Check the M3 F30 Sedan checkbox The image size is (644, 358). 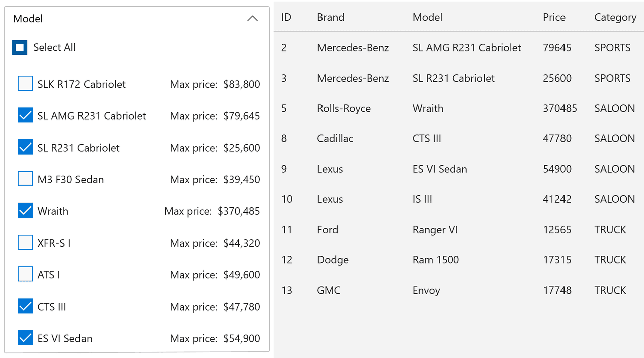(25, 179)
